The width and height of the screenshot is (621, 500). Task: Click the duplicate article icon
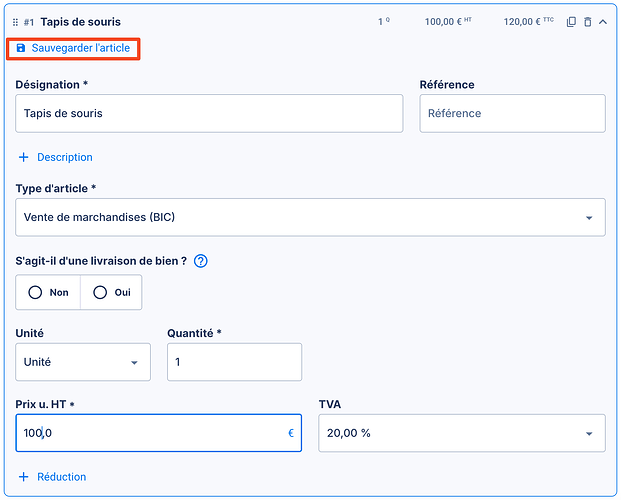571,22
